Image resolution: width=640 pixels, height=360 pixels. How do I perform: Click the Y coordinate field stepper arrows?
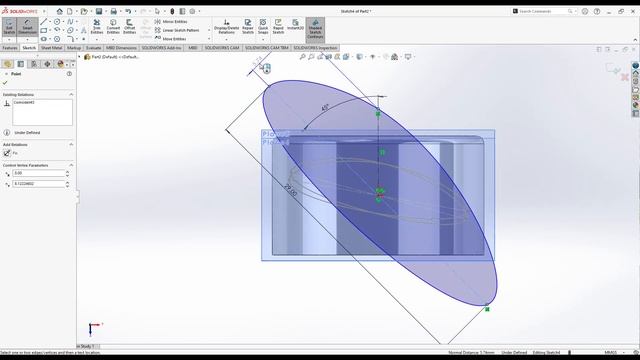click(x=67, y=184)
